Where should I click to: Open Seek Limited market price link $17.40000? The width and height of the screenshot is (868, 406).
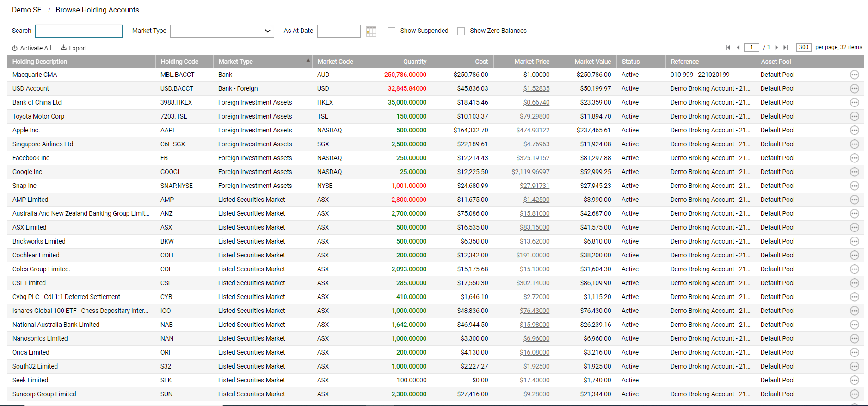pos(535,380)
